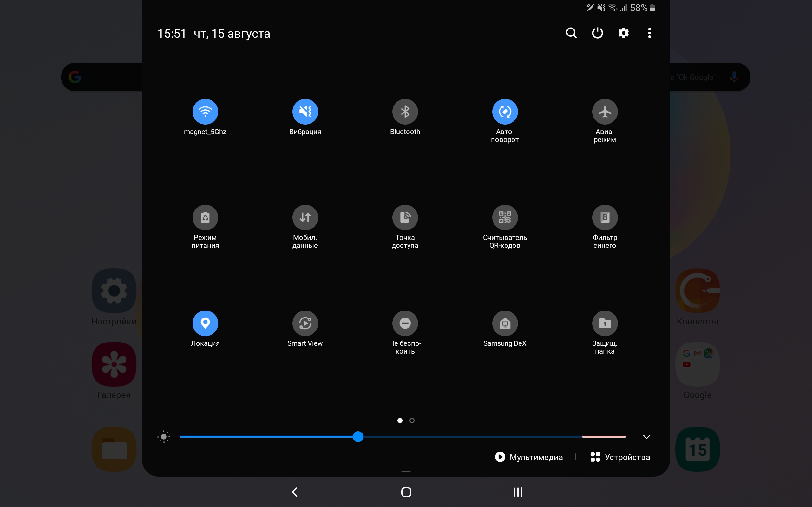Enable Bluetooth
The image size is (812, 507).
(x=405, y=112)
